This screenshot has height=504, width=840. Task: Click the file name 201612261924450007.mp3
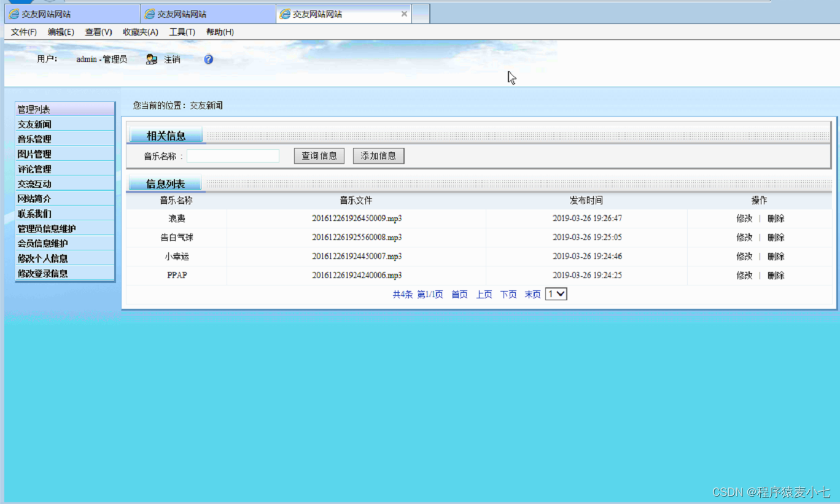pos(357,256)
